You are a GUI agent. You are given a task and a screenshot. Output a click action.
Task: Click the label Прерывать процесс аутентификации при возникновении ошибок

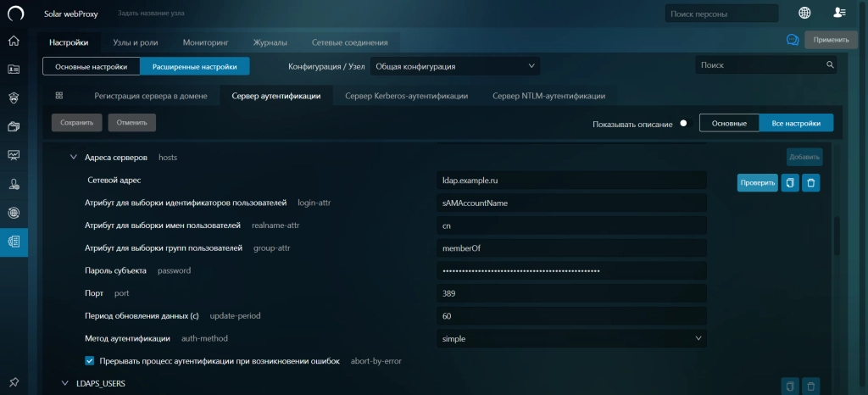coord(220,361)
